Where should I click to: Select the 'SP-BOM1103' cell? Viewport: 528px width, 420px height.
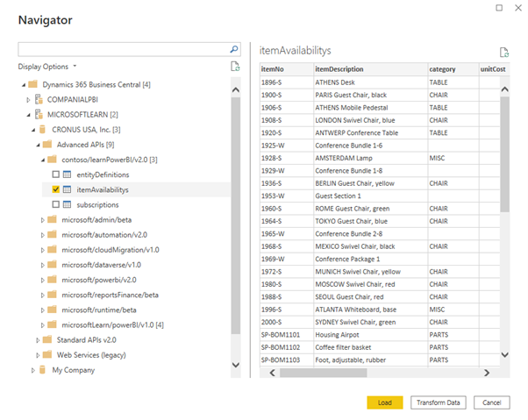287,359
